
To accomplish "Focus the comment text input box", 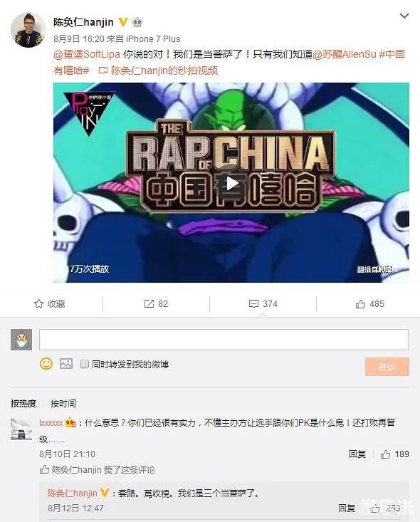I will tap(224, 340).
